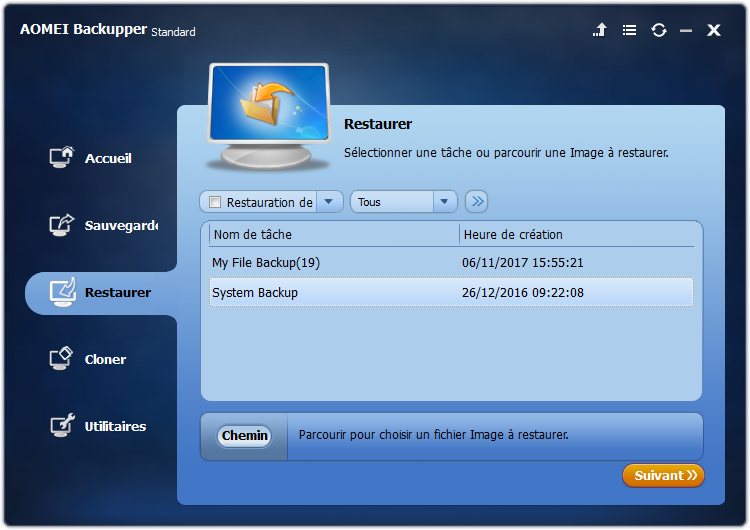Sort by Nom de tâche column header

click(334, 234)
